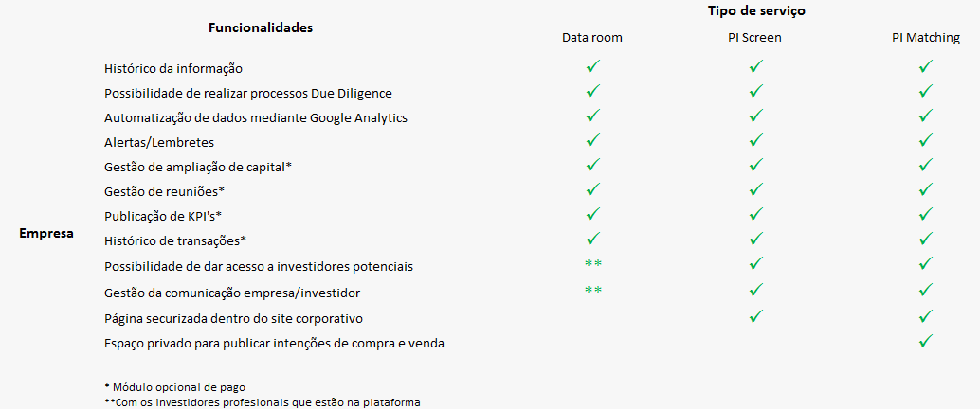Click PI Matching checkmark for Gestão de reuniões
Image resolution: width=980 pixels, height=409 pixels.
click(926, 190)
